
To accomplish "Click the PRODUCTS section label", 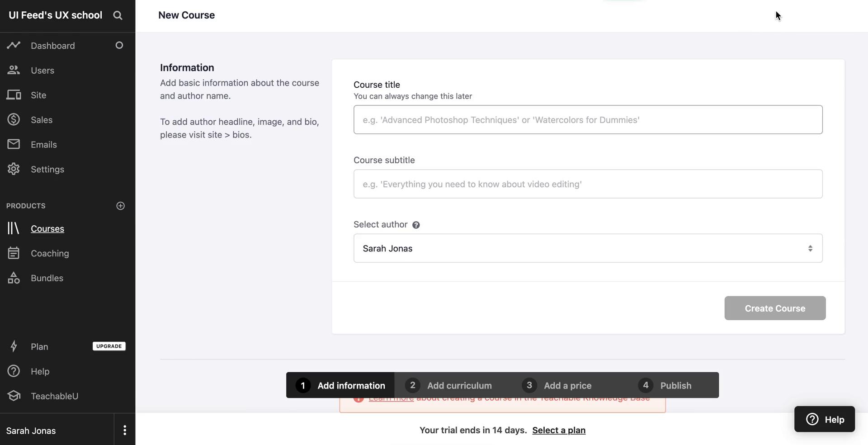I will pyautogui.click(x=26, y=206).
